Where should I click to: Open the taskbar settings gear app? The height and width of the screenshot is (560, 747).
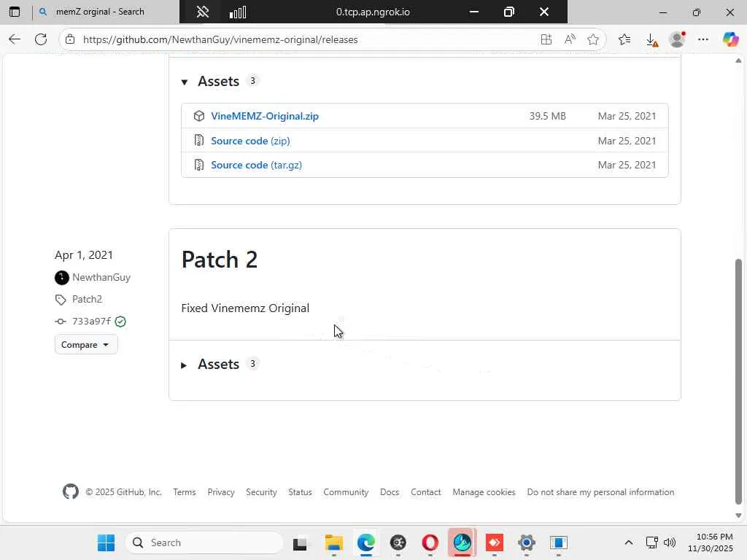(x=527, y=542)
